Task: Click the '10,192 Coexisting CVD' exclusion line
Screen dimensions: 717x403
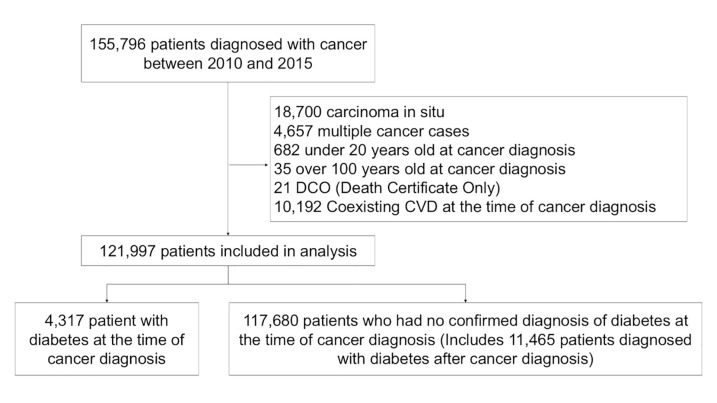Action: [x=465, y=207]
